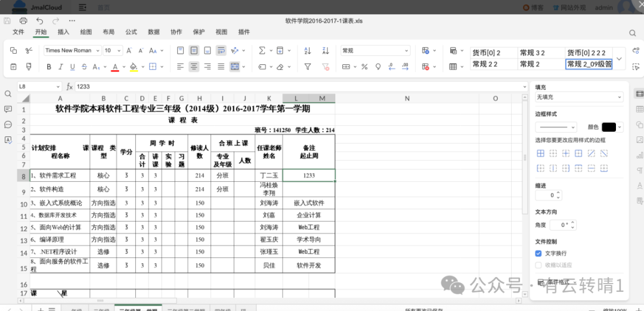The width and height of the screenshot is (644, 311).
Task: Click the Print icon in quick toolbar
Action: [23, 21]
